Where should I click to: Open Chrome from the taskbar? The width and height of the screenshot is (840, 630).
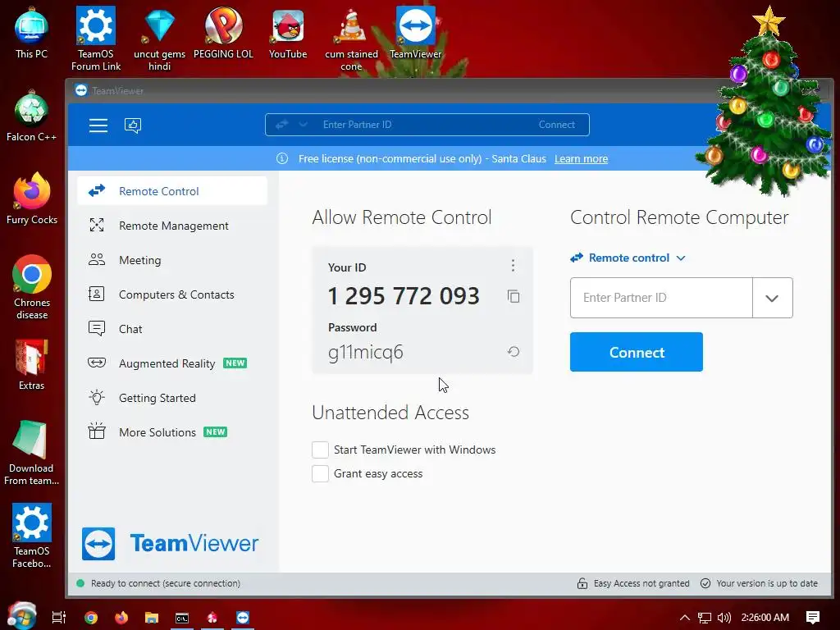point(91,618)
